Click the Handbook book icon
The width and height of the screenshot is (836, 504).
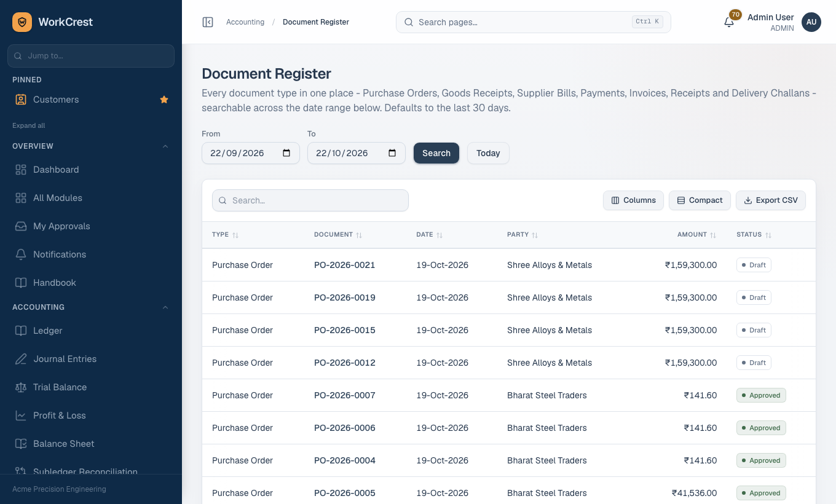[x=21, y=283]
